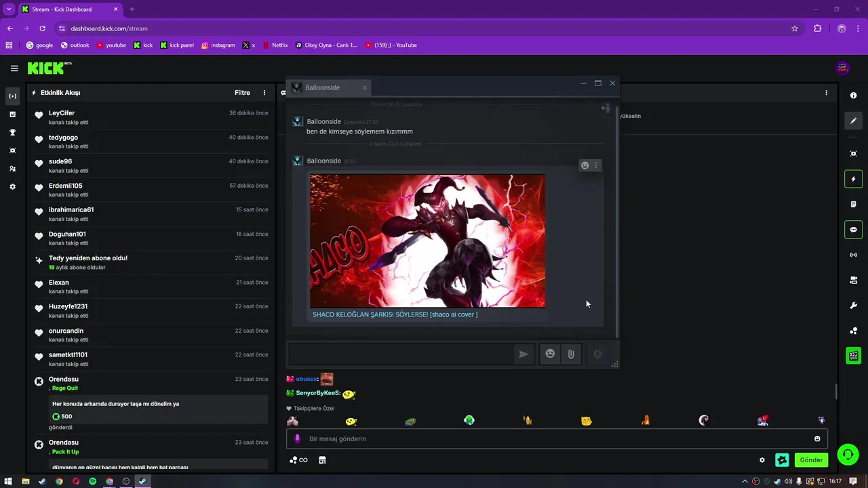Image resolution: width=868 pixels, height=488 pixels.
Task: Click the green headset support button
Action: click(x=848, y=454)
